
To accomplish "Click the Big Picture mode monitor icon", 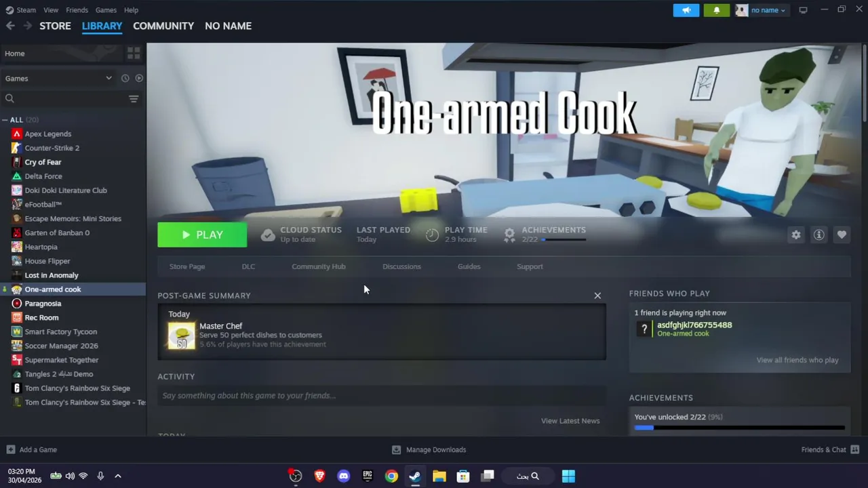I will [x=803, y=10].
